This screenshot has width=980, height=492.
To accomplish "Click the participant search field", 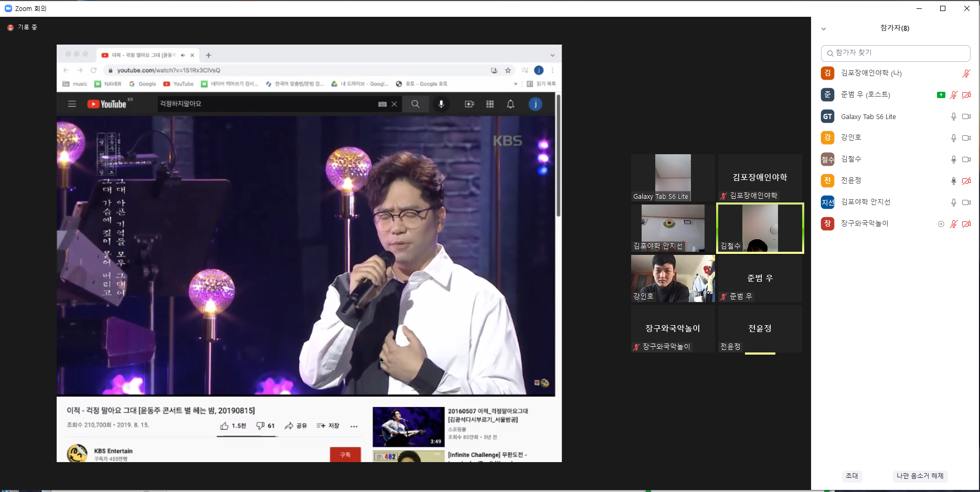I will [896, 53].
